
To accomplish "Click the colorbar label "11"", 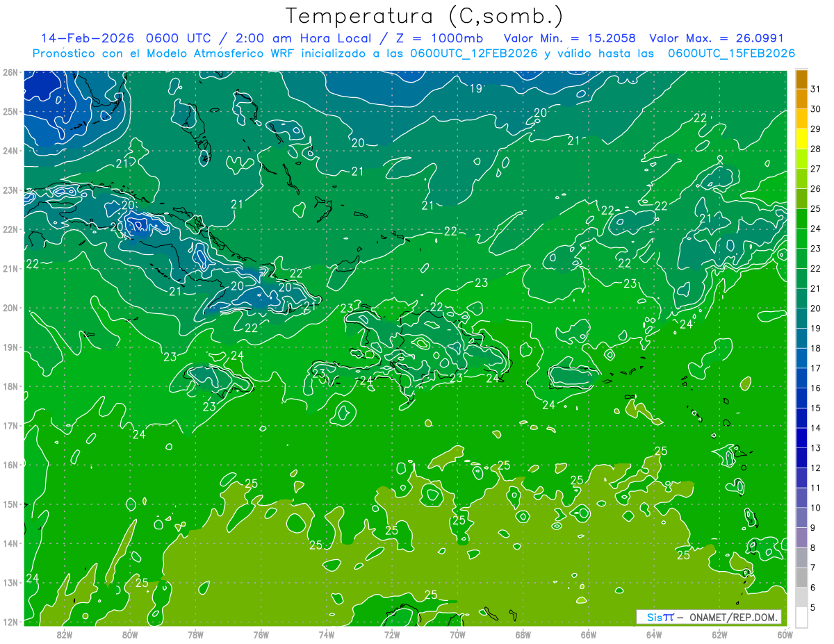I will 816,488.
